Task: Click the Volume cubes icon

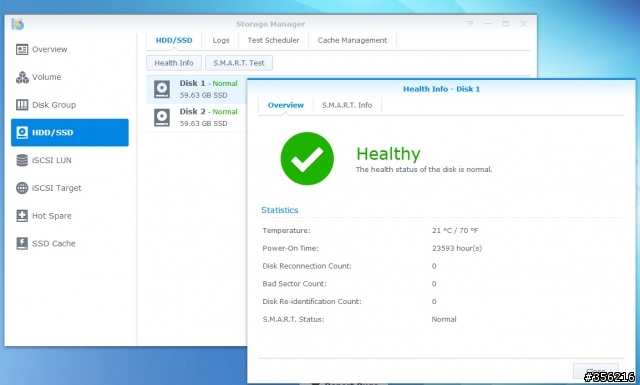Action: [22, 77]
